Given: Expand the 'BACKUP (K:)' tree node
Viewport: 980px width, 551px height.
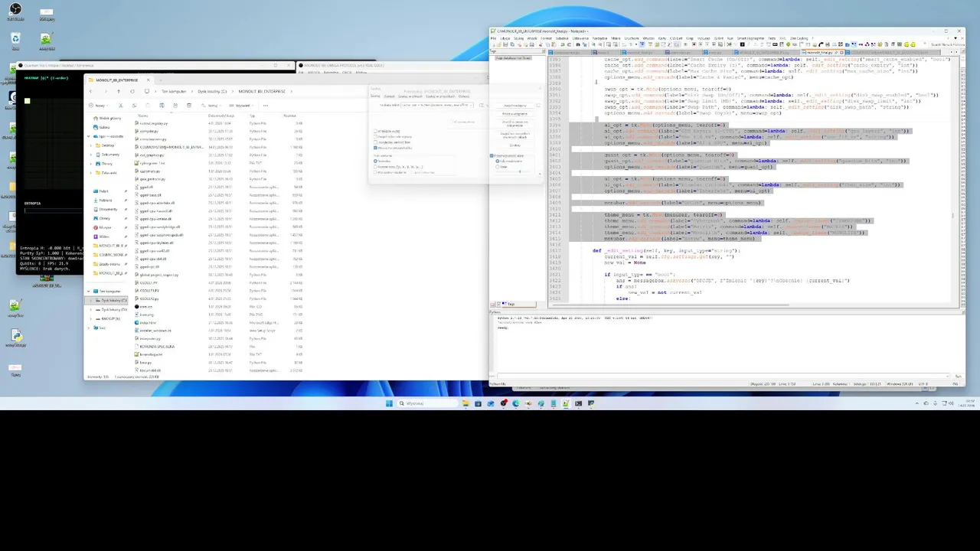Looking at the screenshot, I should point(90,318).
